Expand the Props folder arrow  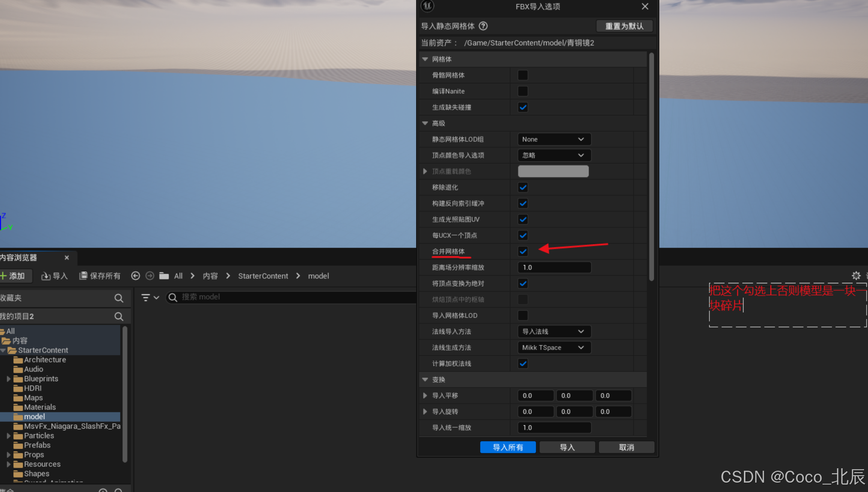pyautogui.click(x=8, y=455)
